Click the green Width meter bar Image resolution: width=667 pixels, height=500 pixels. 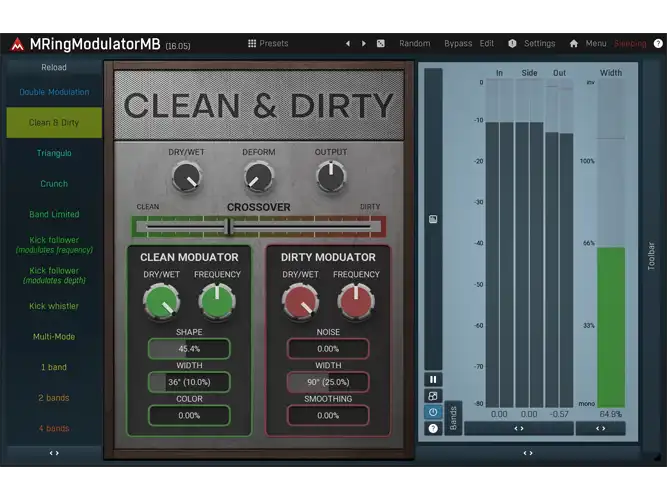click(x=611, y=327)
